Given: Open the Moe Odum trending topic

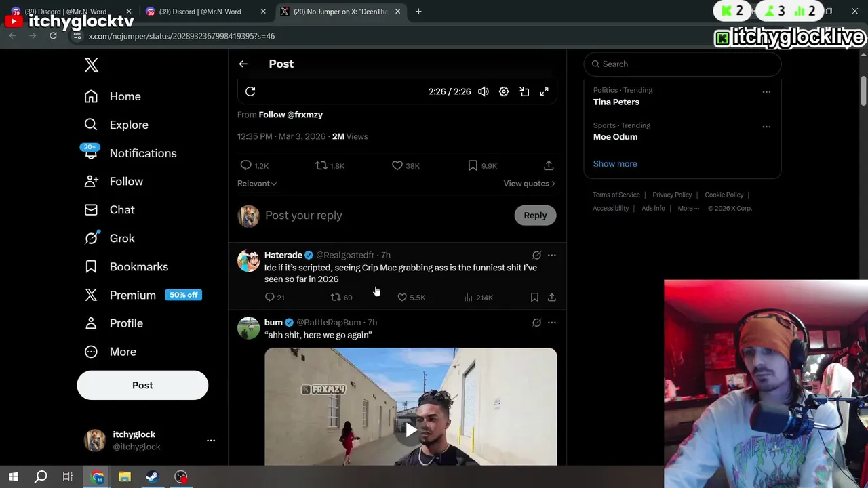Looking at the screenshot, I should [x=615, y=137].
